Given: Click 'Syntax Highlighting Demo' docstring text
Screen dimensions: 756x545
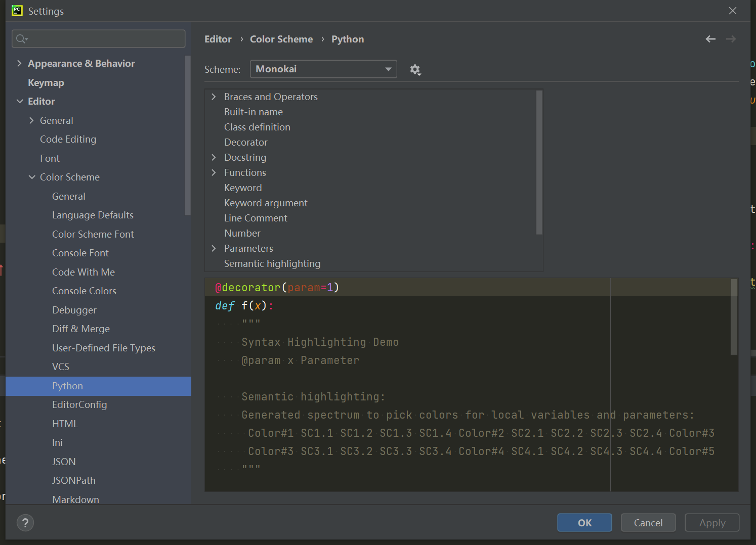Looking at the screenshot, I should tap(320, 342).
